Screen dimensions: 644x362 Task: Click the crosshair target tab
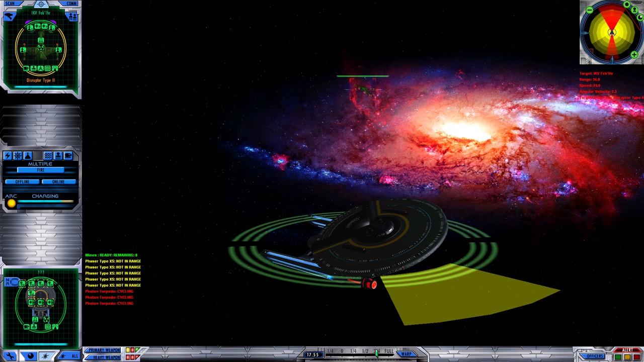[41, 4]
